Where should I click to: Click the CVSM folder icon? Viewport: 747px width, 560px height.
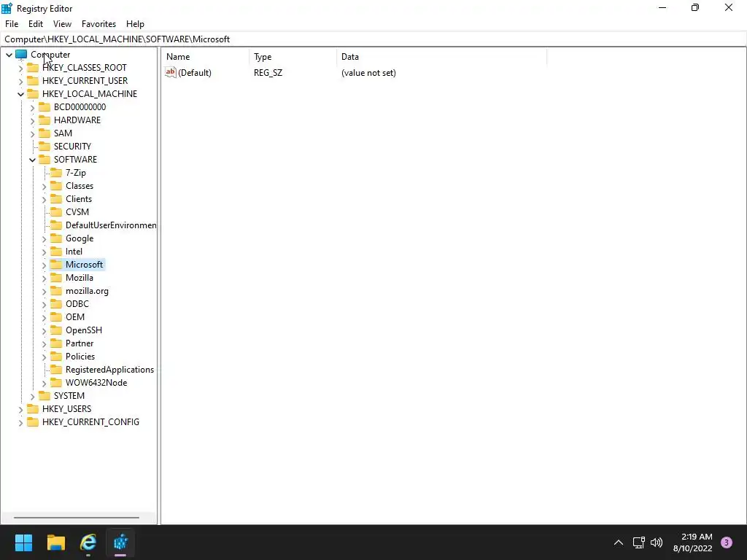click(56, 212)
